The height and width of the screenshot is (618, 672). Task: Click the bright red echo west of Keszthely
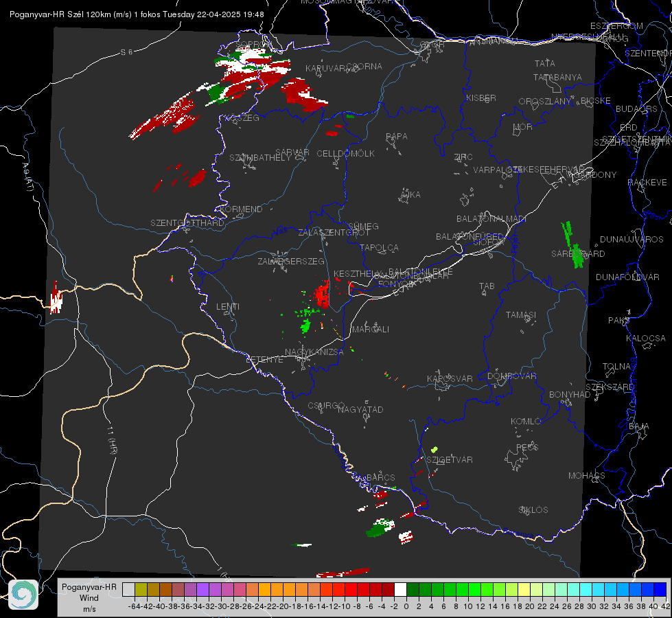pyautogui.click(x=323, y=294)
